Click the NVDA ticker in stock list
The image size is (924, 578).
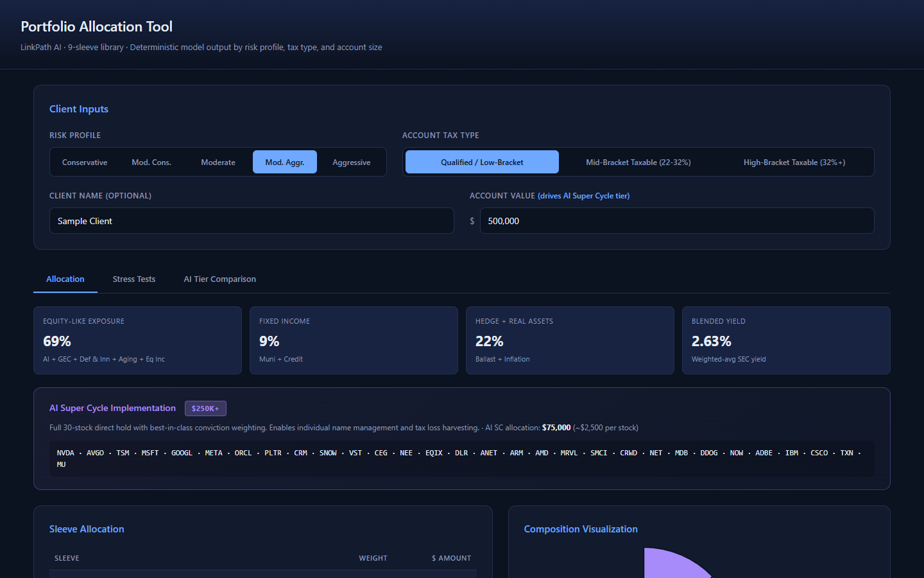coord(65,453)
